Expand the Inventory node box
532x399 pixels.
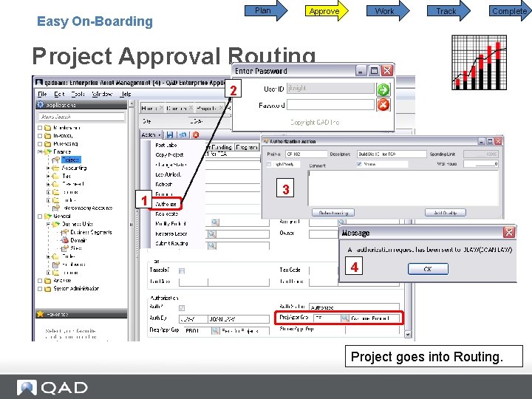pos(40,136)
